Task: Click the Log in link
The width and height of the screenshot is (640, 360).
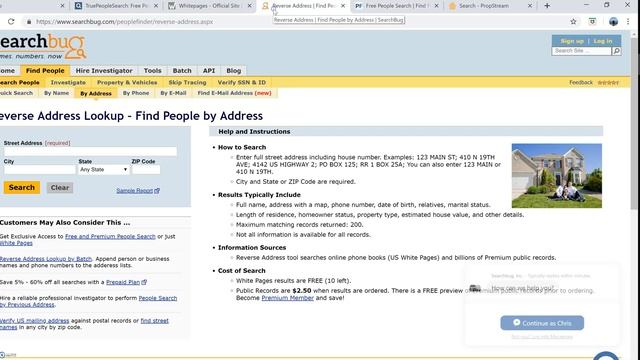Action: point(602,41)
